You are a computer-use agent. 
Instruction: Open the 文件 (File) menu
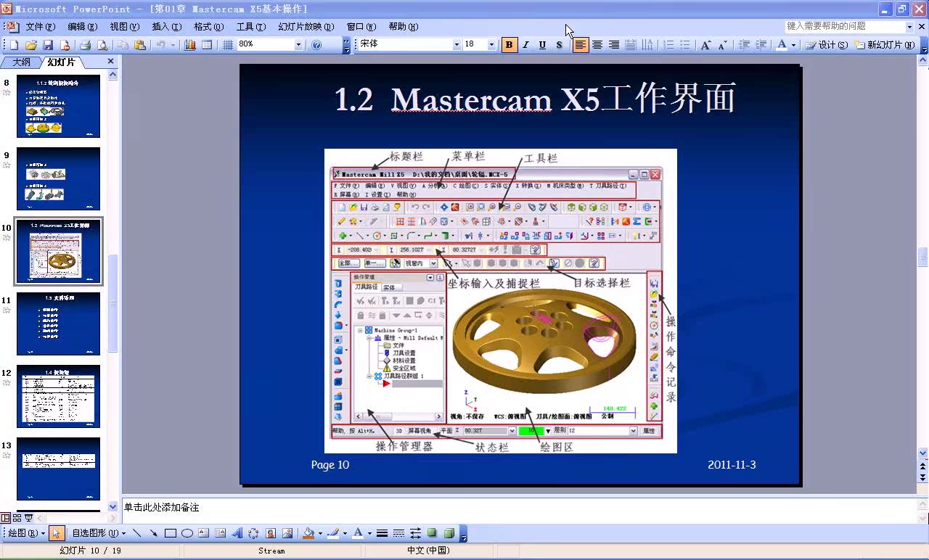point(40,27)
